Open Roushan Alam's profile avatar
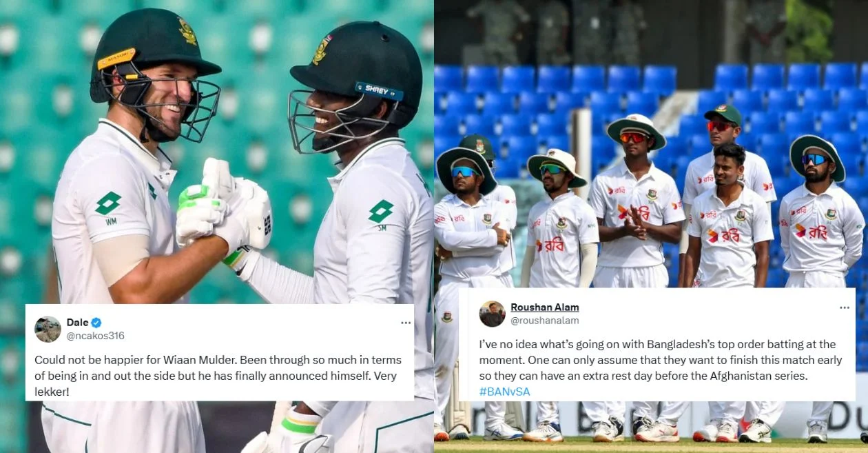868x453 pixels. pos(492,314)
